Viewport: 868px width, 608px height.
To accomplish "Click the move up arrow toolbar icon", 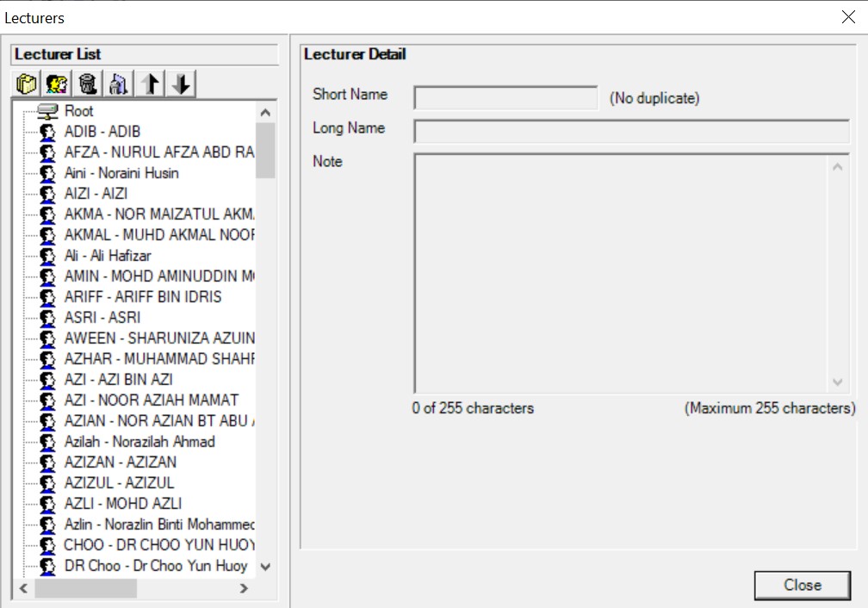I will [x=148, y=84].
